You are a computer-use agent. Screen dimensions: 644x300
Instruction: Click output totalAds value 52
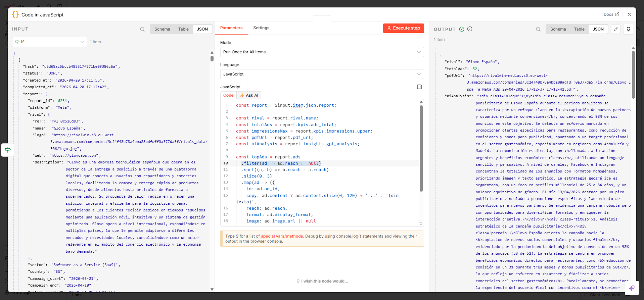[x=475, y=69]
